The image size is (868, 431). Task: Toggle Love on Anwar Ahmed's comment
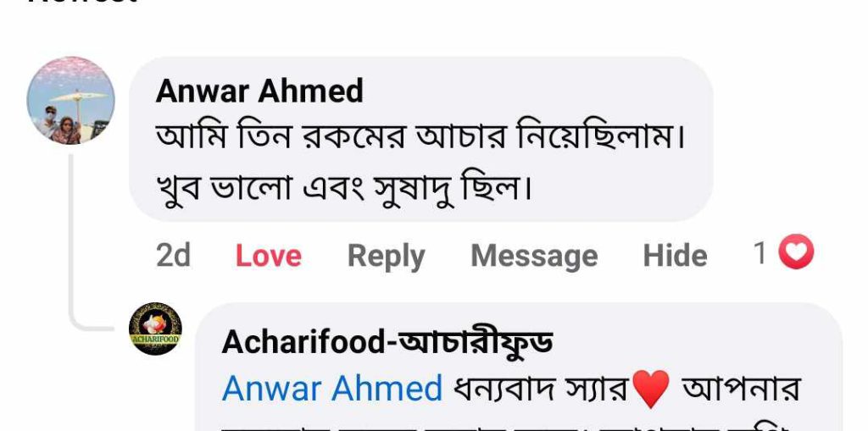click(x=269, y=256)
